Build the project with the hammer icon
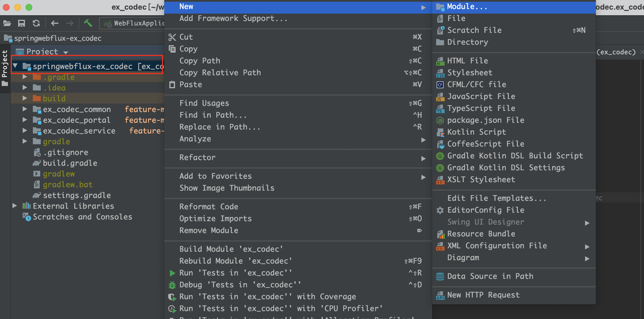The height and width of the screenshot is (319, 644). (88, 23)
